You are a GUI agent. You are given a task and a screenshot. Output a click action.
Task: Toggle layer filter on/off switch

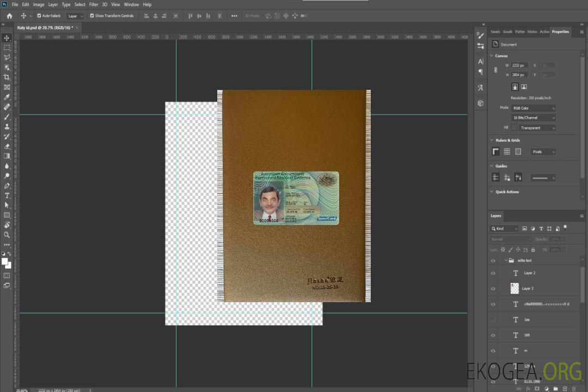pyautogui.click(x=565, y=228)
